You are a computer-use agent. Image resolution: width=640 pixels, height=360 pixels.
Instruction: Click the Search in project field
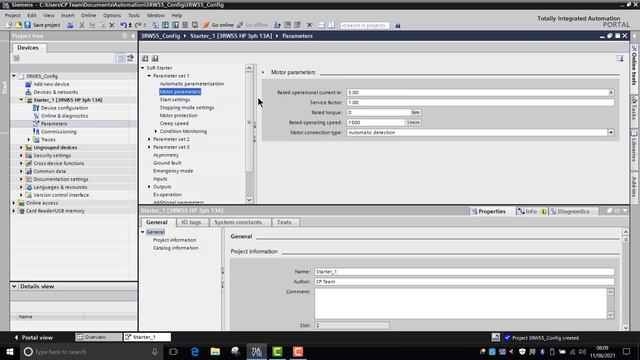pyautogui.click(x=365, y=25)
